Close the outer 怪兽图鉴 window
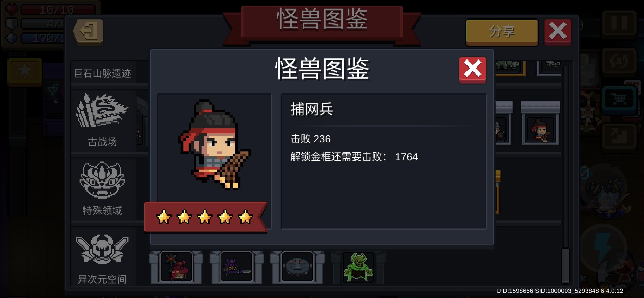The width and height of the screenshot is (644, 298). (558, 32)
